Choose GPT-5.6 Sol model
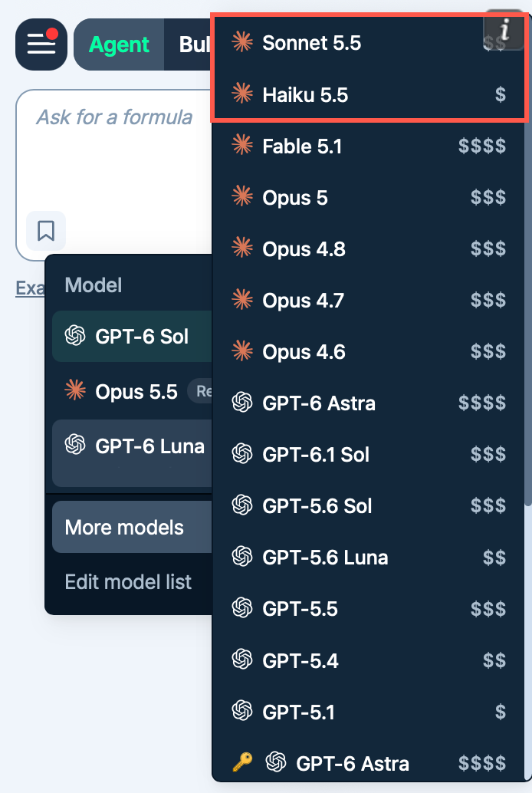532x793 pixels. click(x=369, y=505)
